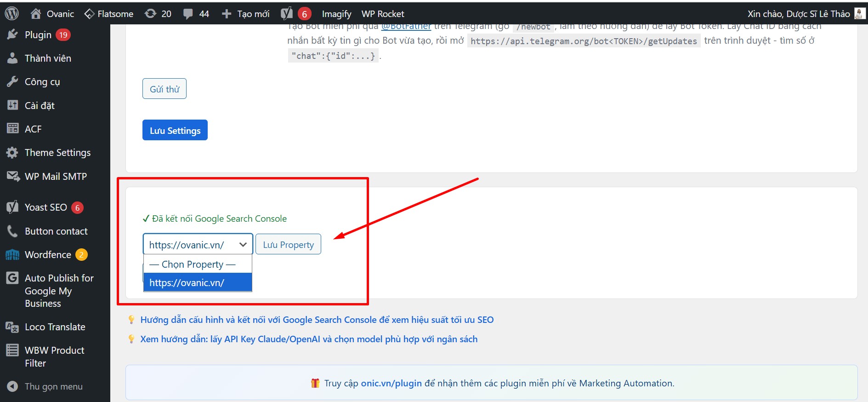Choose https://ovanic.vn/ from the dropdown list
Image resolution: width=868 pixels, height=402 pixels.
(198, 282)
